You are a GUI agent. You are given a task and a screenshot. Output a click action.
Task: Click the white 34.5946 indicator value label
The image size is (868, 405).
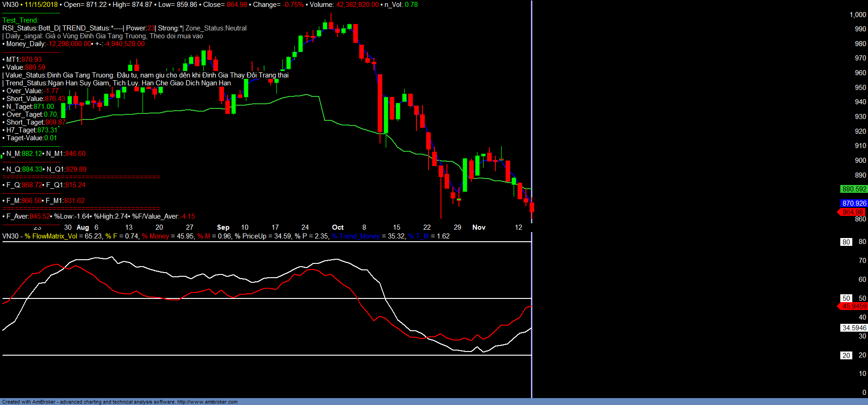(x=854, y=328)
